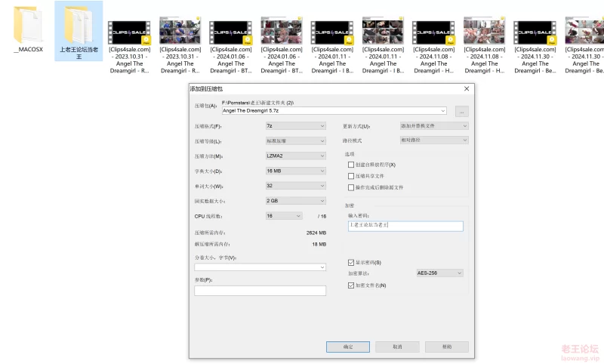Open the path mode 相对路径 dropdown
The width and height of the screenshot is (604, 364).
[x=434, y=140]
